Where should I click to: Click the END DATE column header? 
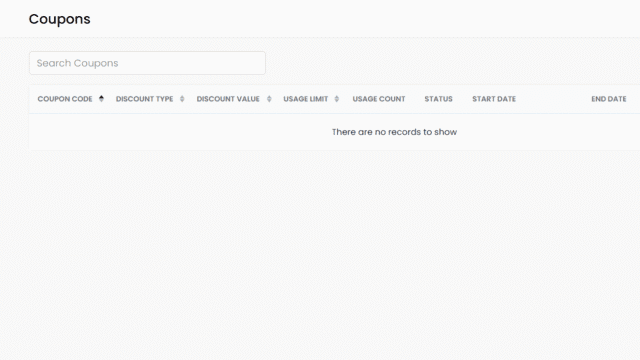(x=609, y=99)
